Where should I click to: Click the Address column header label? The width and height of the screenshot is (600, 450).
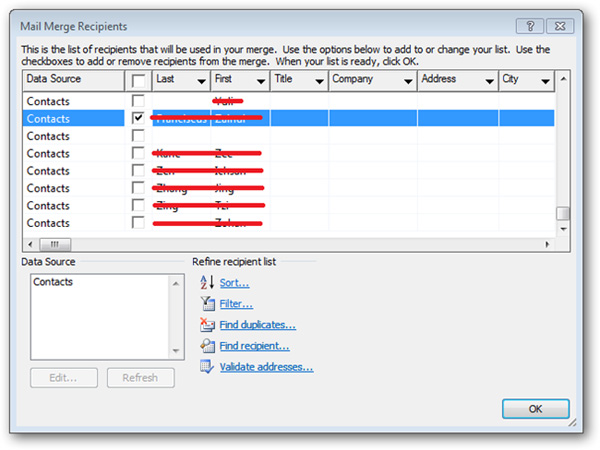point(439,79)
